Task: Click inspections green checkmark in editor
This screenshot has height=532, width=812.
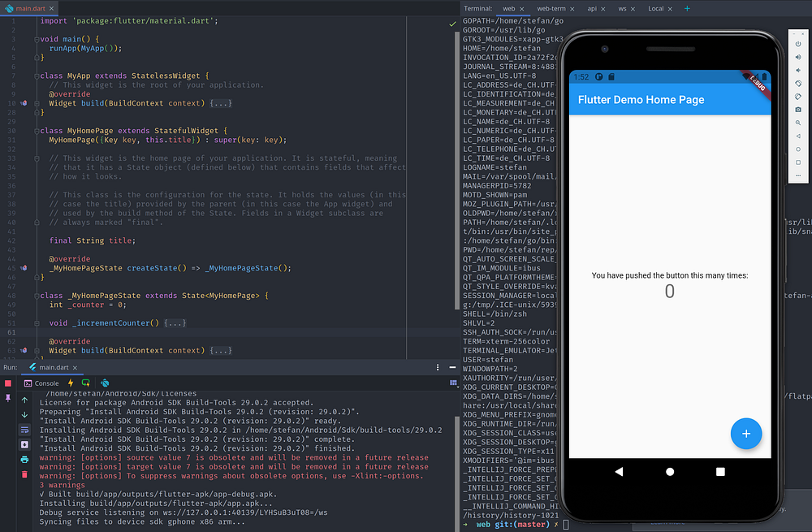Action: tap(452, 24)
